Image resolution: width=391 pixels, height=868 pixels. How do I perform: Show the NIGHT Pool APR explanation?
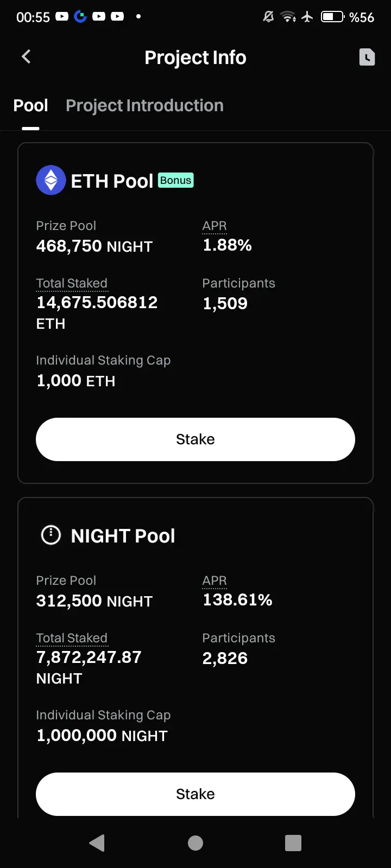tap(215, 580)
